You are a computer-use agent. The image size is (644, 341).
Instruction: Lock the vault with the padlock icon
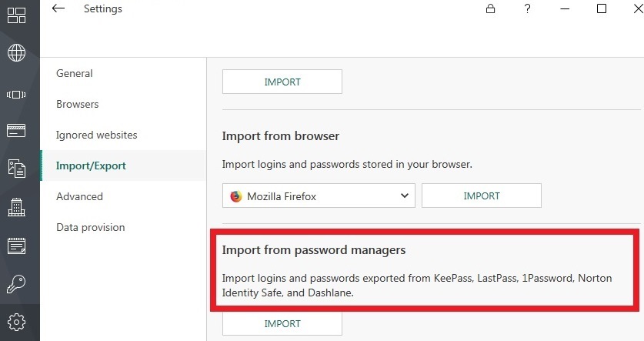pos(490,9)
